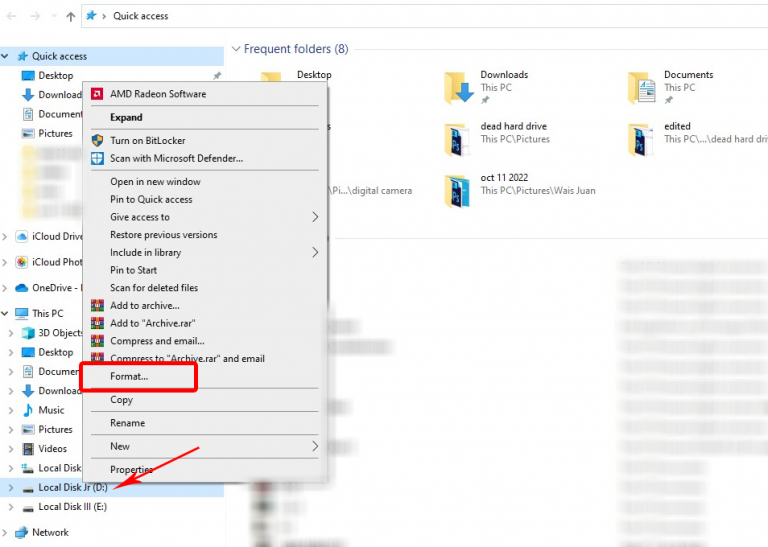Open the edited folder
This screenshot has height=547, width=768.
[697, 139]
